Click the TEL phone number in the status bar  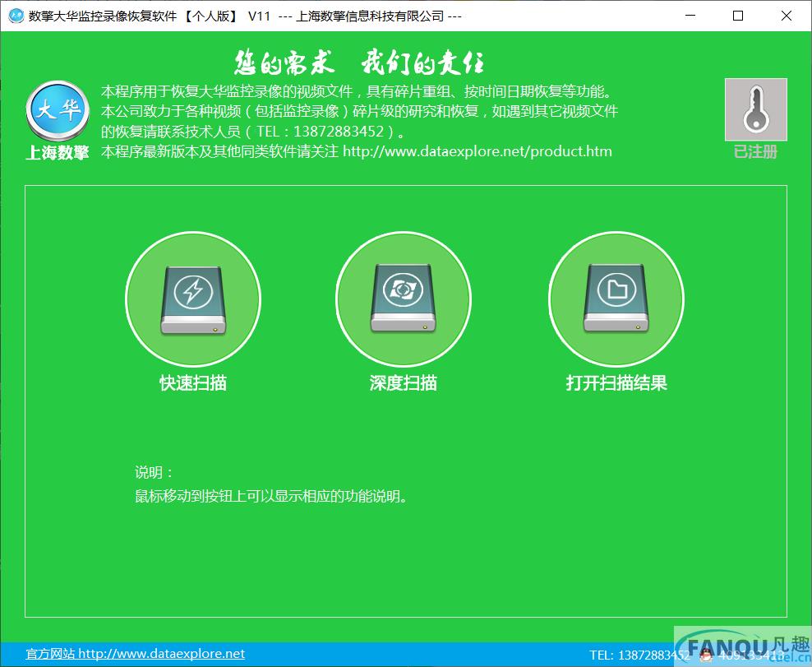pyautogui.click(x=639, y=655)
